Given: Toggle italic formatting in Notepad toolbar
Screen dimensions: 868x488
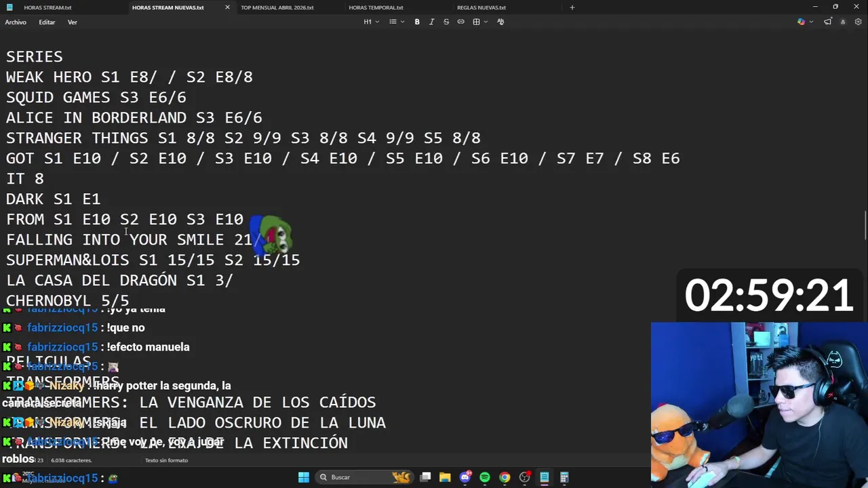Looking at the screenshot, I should 431,22.
